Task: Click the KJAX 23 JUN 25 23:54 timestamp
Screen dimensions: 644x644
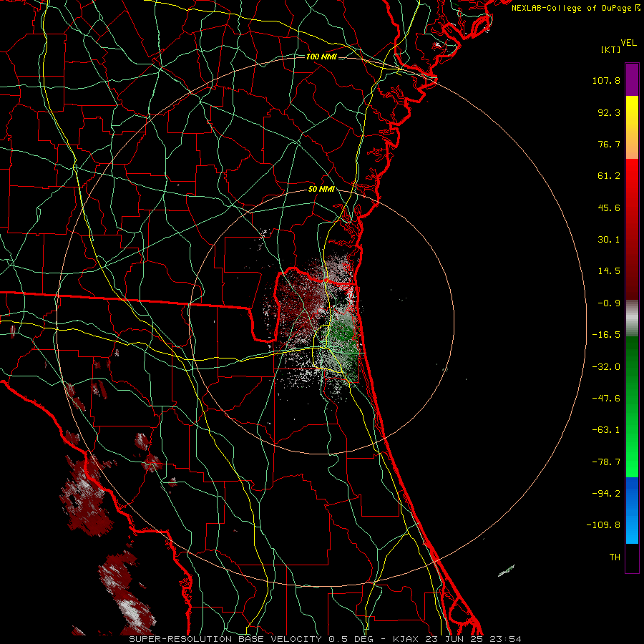Action: (x=457, y=639)
